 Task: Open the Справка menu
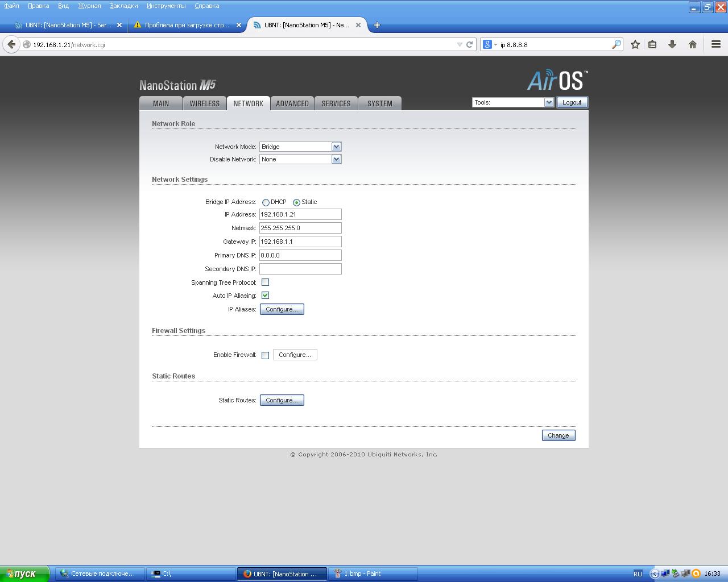(206, 6)
